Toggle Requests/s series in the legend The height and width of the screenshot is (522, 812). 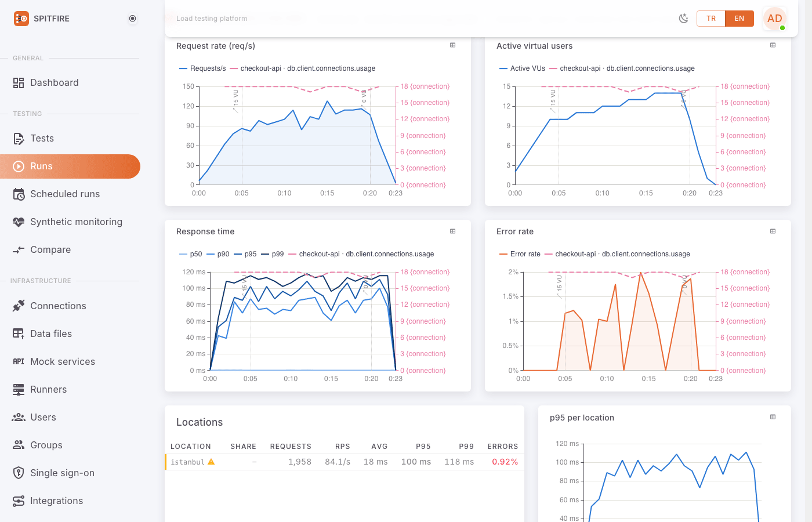tap(203, 68)
